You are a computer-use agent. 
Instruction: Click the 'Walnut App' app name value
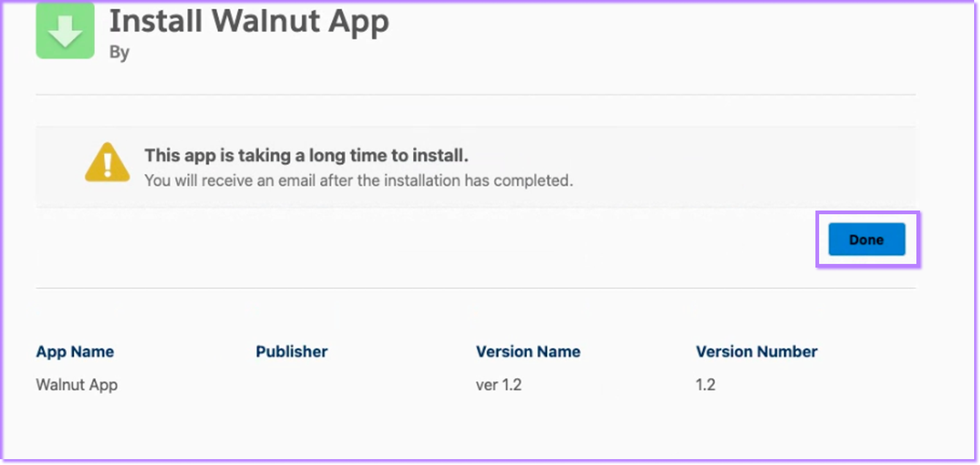click(77, 385)
